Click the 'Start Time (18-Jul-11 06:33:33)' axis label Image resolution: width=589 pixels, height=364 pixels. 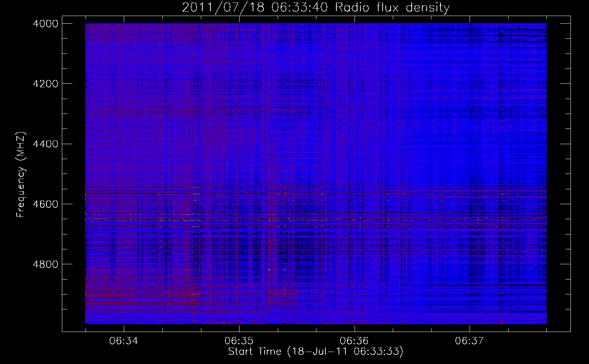[x=316, y=352]
